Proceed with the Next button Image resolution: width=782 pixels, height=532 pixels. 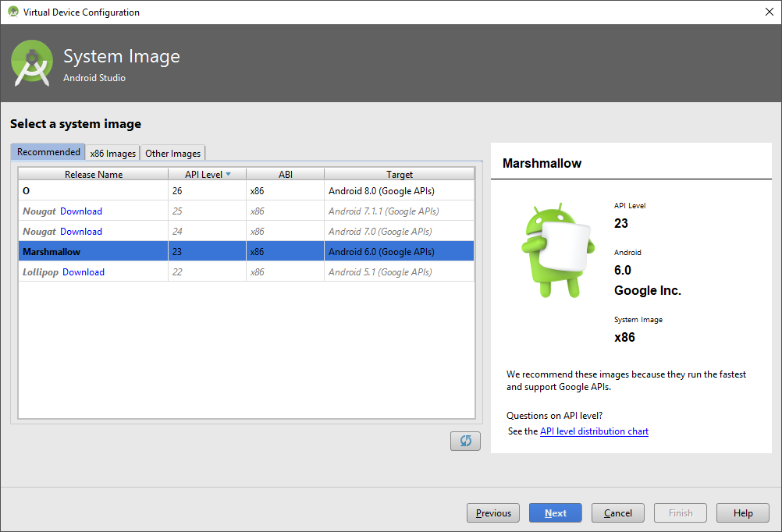coord(556,513)
